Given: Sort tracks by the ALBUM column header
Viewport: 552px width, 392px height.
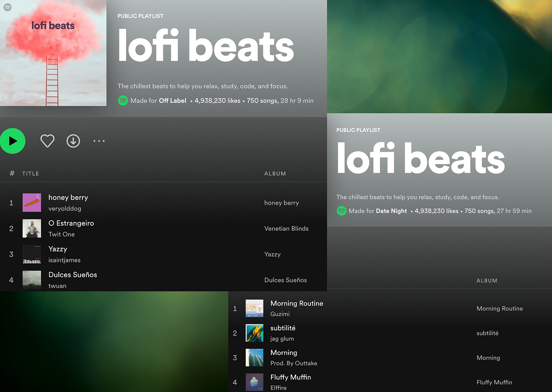Looking at the screenshot, I should [x=275, y=173].
